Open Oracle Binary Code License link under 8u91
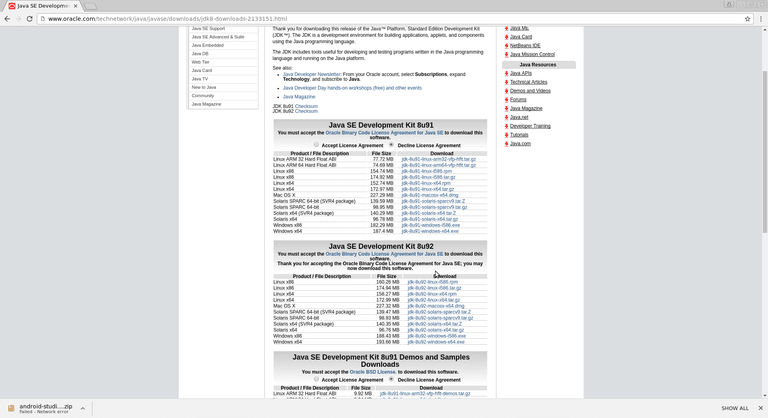The image size is (768, 418). coord(384,133)
